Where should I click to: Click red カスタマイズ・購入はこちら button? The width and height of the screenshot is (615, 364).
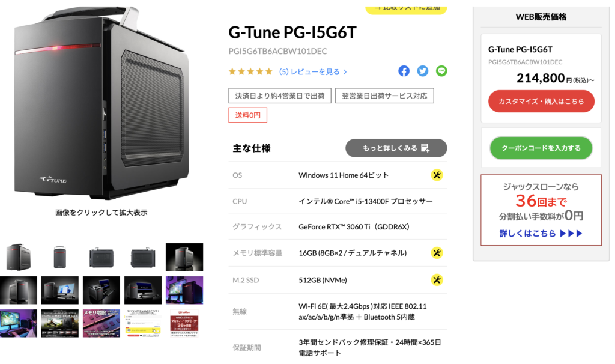pyautogui.click(x=541, y=101)
